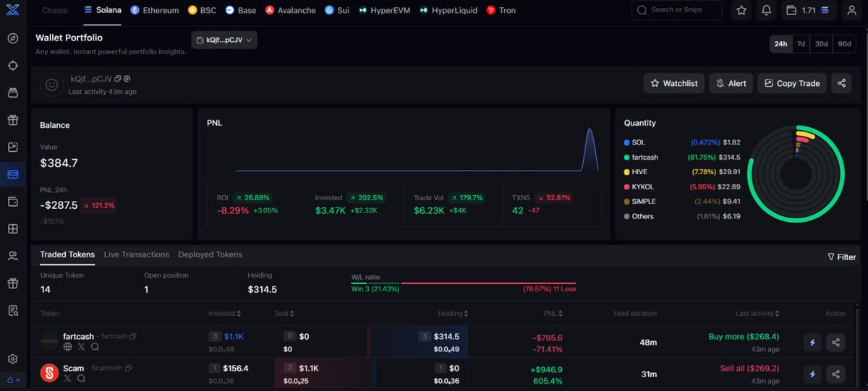
Task: Click the Copy Trade button
Action: pos(792,83)
